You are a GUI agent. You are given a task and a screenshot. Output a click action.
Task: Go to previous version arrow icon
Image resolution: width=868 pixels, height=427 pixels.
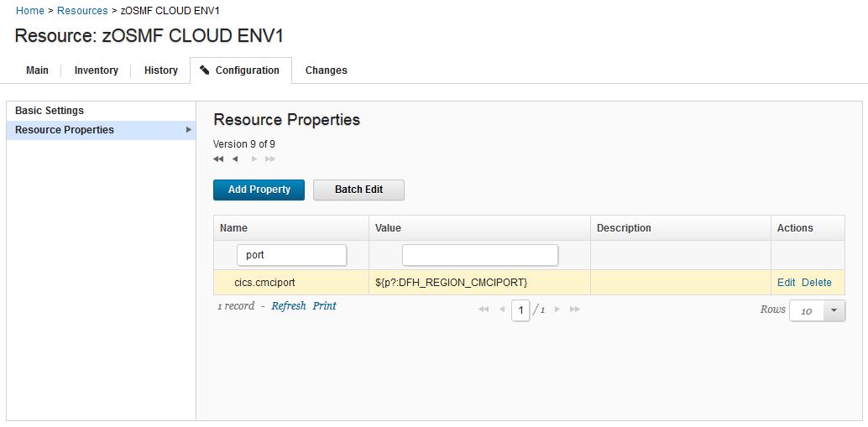click(x=235, y=159)
